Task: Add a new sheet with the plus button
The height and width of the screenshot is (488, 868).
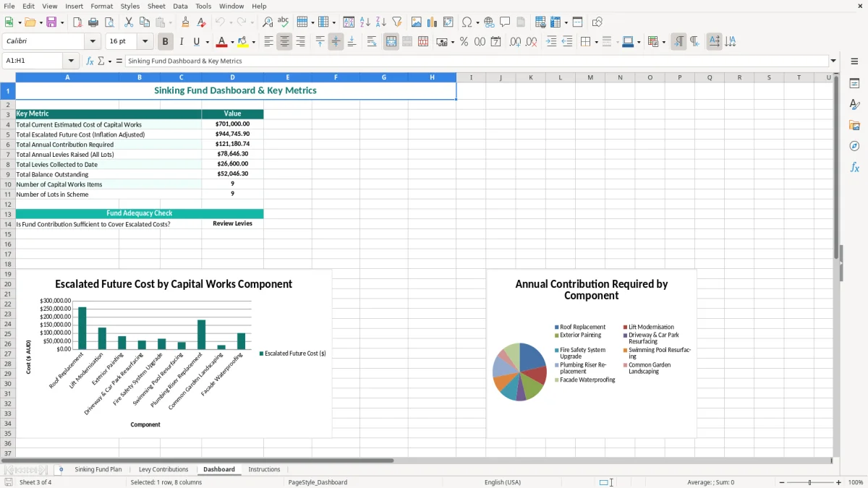Action: tap(61, 469)
